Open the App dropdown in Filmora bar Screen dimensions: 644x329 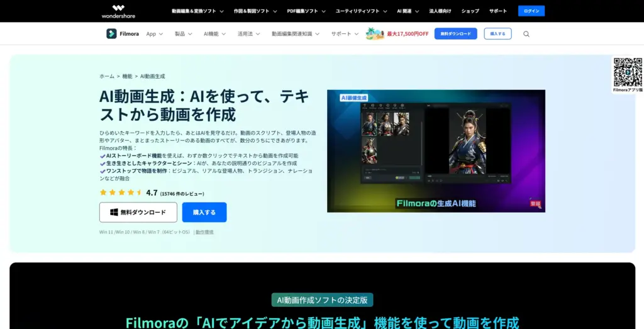pyautogui.click(x=155, y=34)
